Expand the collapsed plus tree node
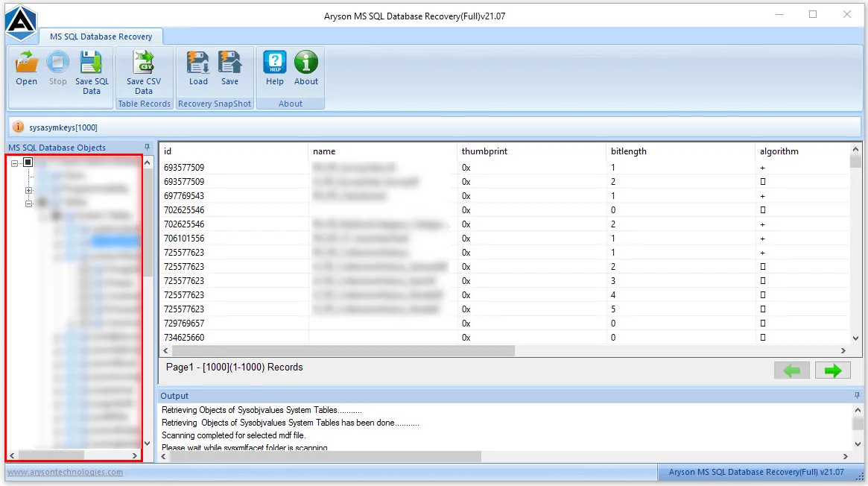Screen dimensions: 868x486 coord(29,190)
